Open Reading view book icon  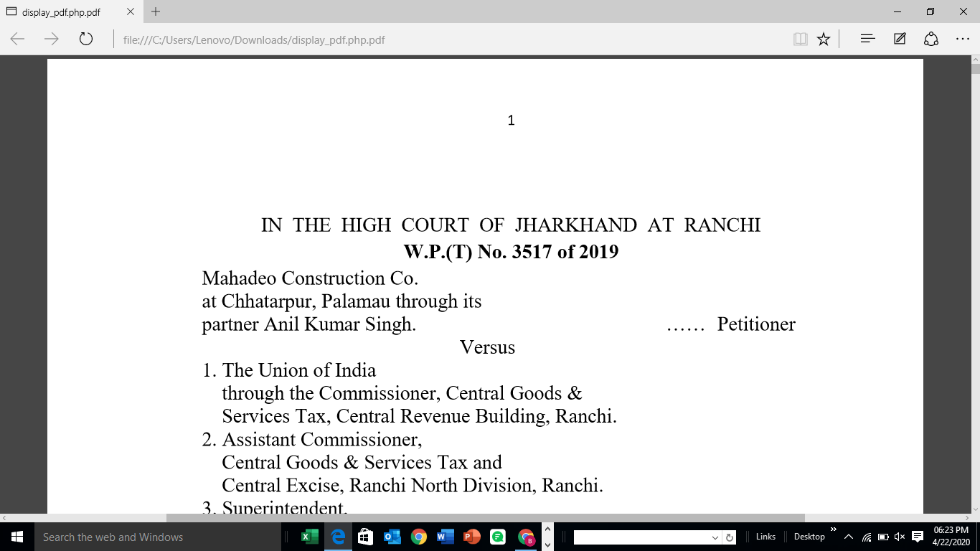[x=801, y=39]
